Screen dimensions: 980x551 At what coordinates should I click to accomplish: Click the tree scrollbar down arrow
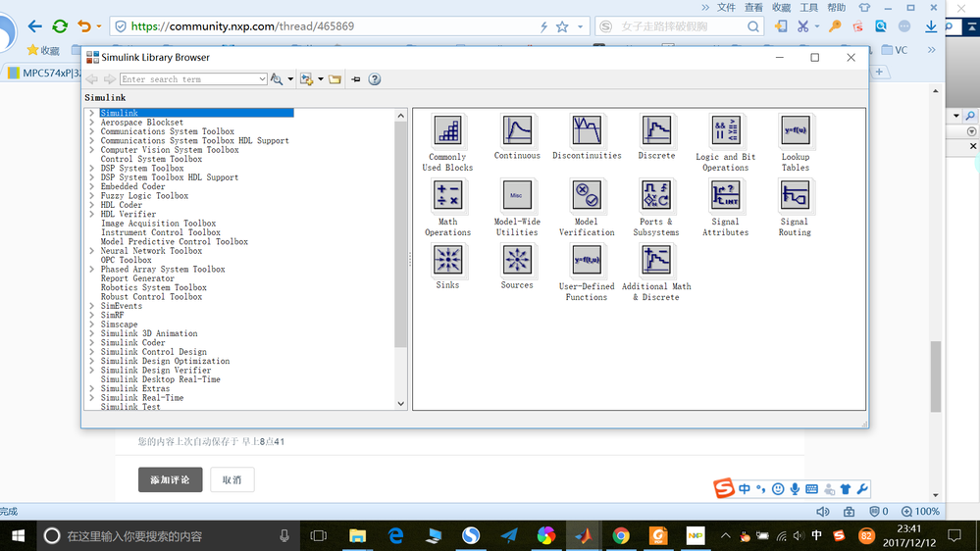coord(400,404)
